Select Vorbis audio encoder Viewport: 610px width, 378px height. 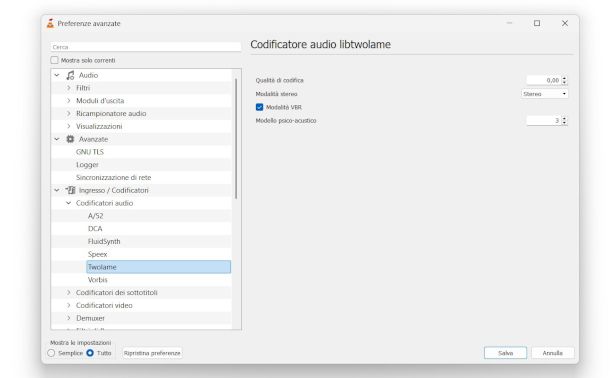pos(97,280)
